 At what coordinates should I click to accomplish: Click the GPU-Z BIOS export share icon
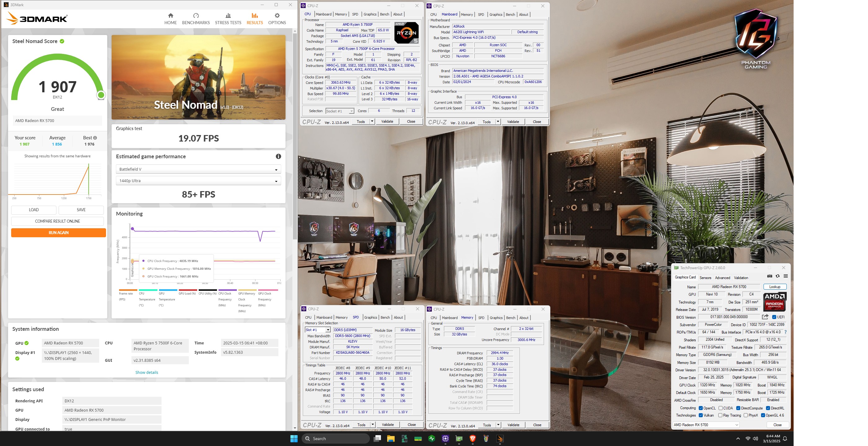coord(765,317)
